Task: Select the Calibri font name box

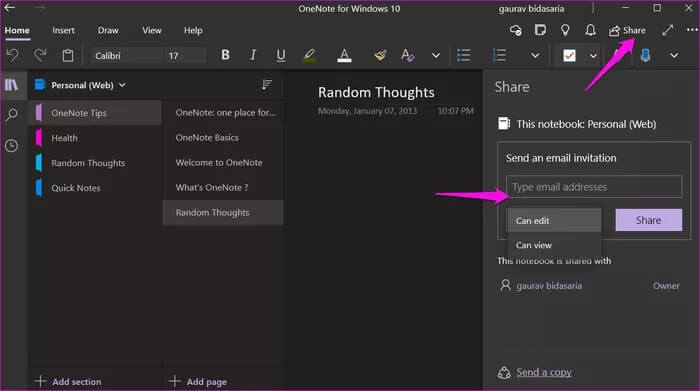Action: coord(125,56)
